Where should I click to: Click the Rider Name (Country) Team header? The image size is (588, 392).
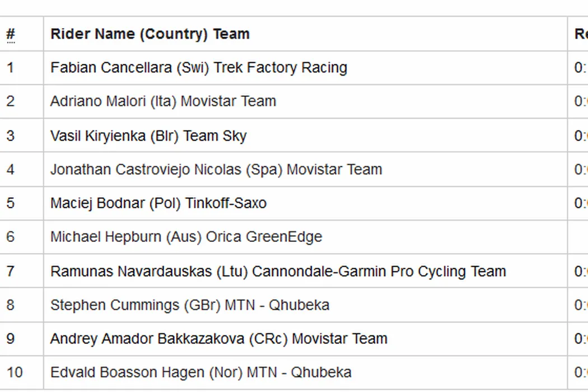point(150,34)
